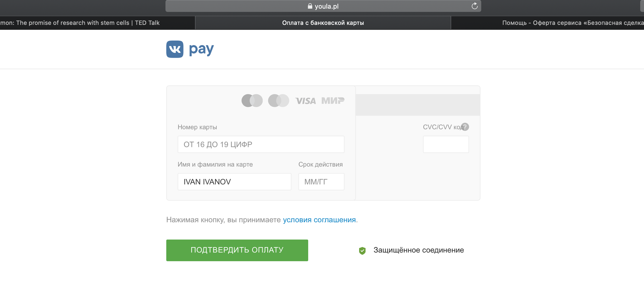The image size is (644, 292).
Task: Confirm payment with ПОДТВЕРДИТЬ ОПЛАТУ button
Action: coord(237,250)
